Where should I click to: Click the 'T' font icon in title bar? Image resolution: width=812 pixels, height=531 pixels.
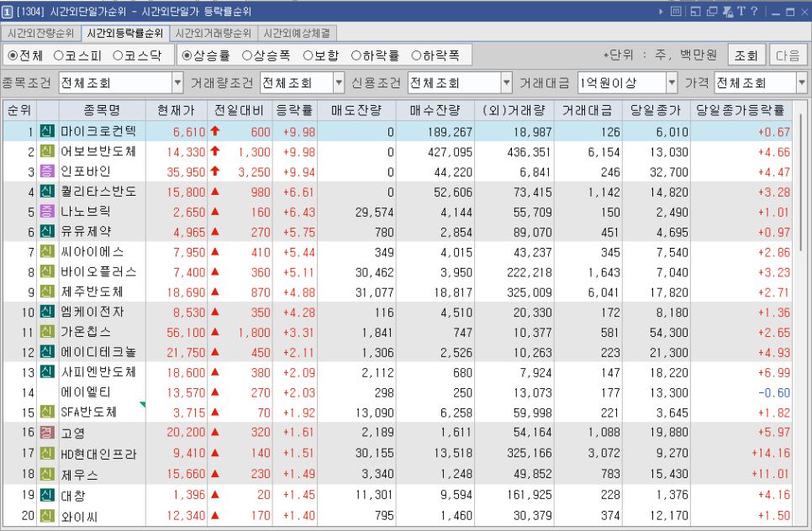(741, 12)
